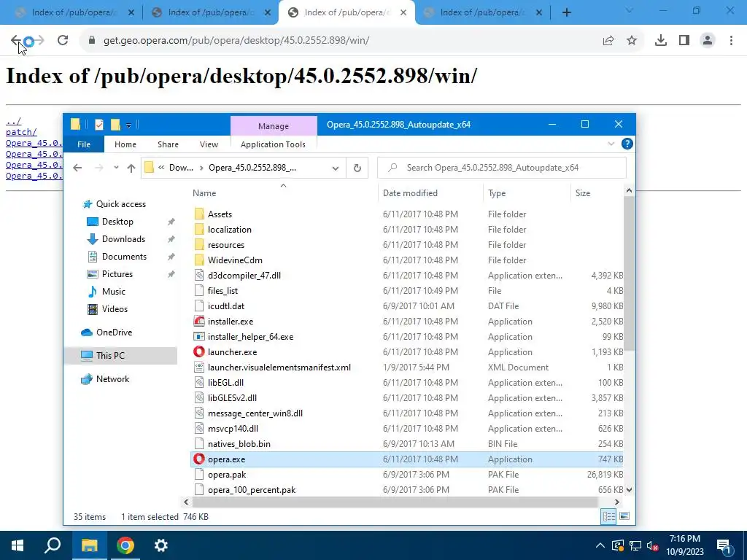Select OneDrive in navigation pane
The image size is (747, 560).
[x=114, y=332]
